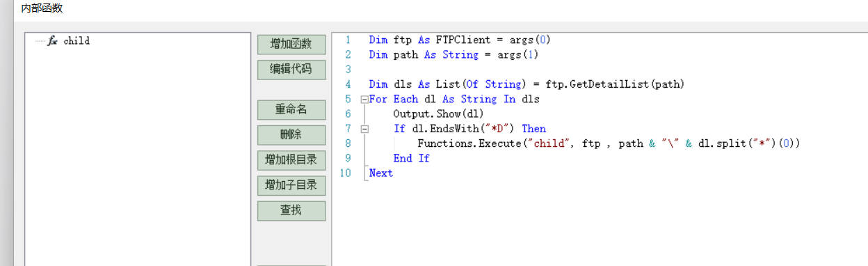Click the 增加子目录 button
Screen dimensions: 868x266
[x=291, y=185]
